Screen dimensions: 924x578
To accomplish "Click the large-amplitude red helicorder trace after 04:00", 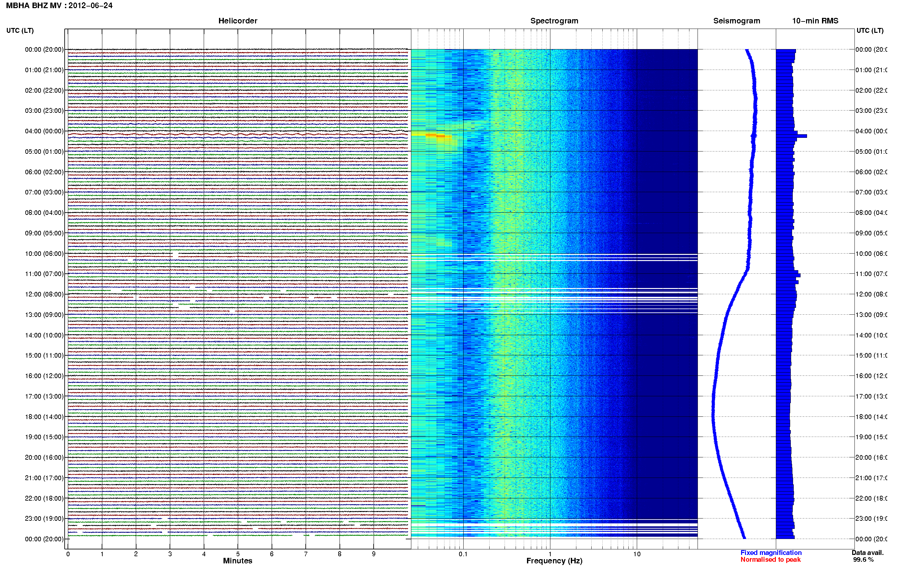I will [x=237, y=135].
